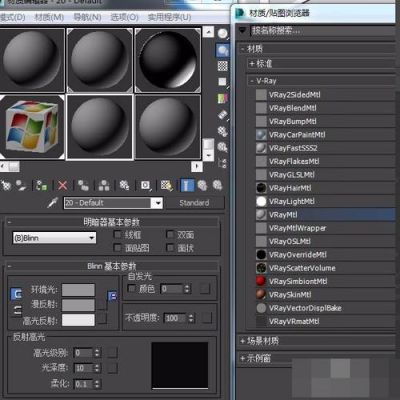Toggle ambient-diffuse map lock button

tap(112, 296)
